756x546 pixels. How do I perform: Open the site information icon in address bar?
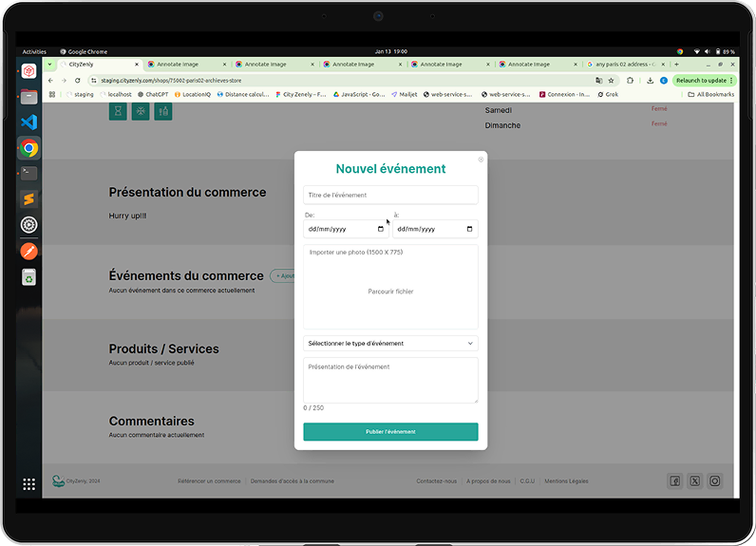coord(94,81)
